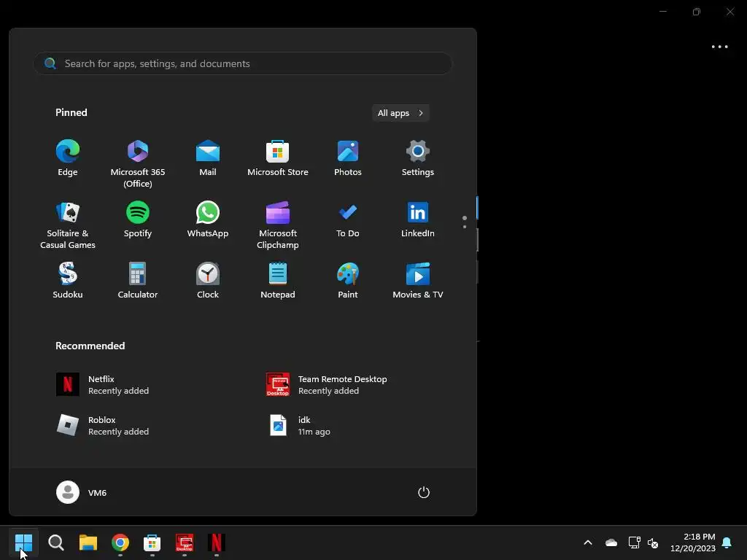Launch LinkedIn
747x560 pixels.
click(x=418, y=219)
